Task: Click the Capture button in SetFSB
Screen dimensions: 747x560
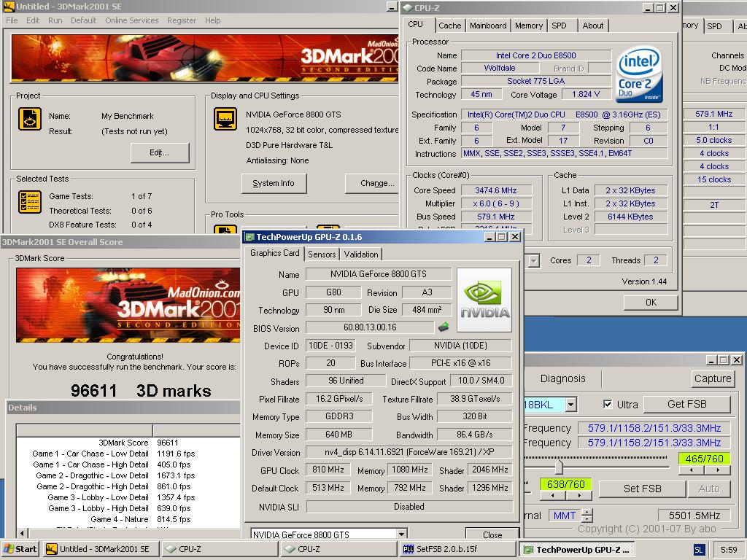Action: (x=712, y=378)
